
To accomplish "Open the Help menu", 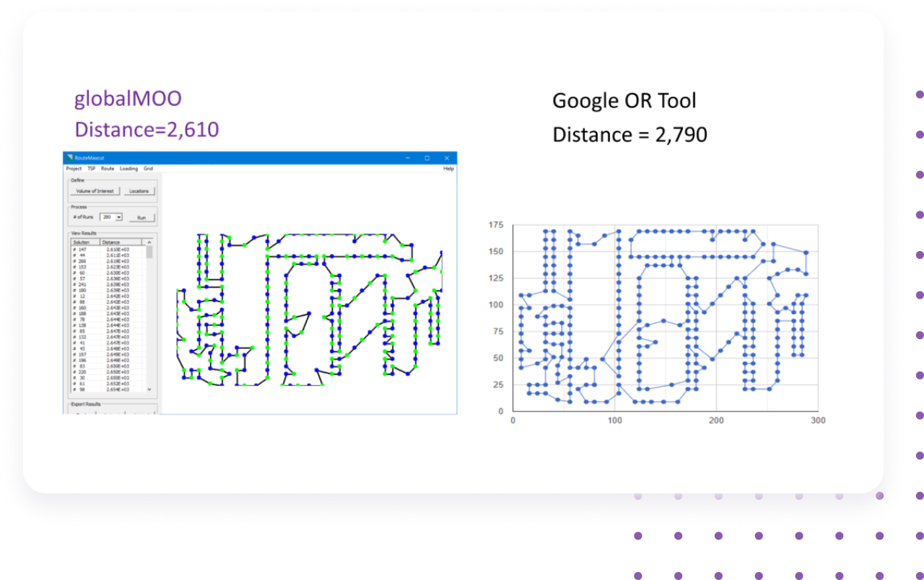I will 448,168.
